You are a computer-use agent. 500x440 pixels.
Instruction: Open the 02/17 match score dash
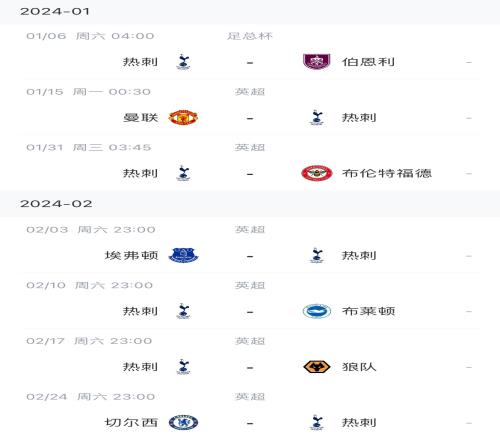coord(250,368)
